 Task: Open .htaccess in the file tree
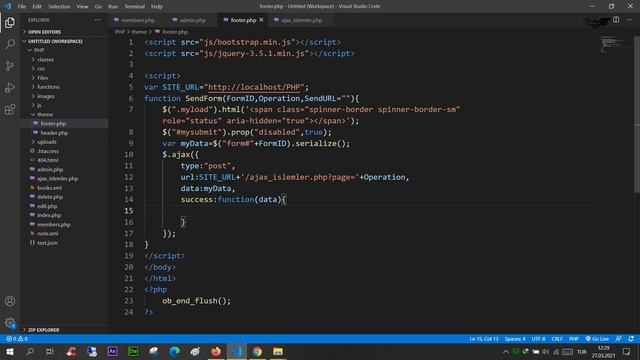click(x=48, y=151)
